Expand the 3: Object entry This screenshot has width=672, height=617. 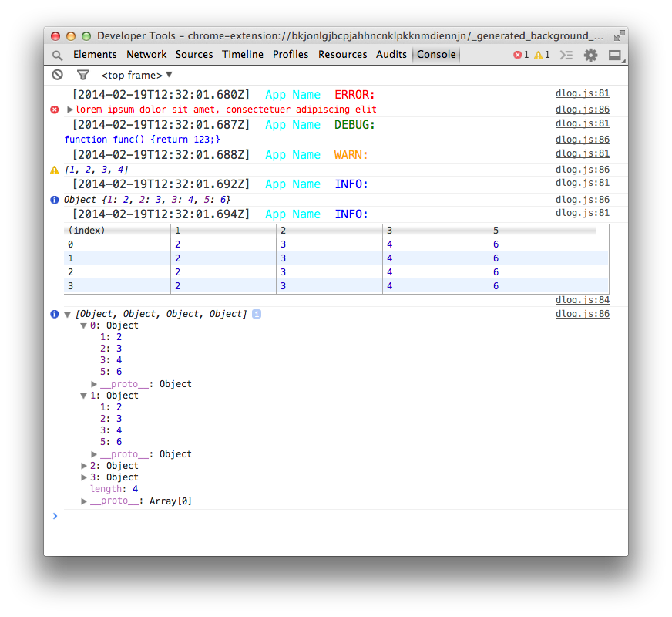[x=84, y=477]
